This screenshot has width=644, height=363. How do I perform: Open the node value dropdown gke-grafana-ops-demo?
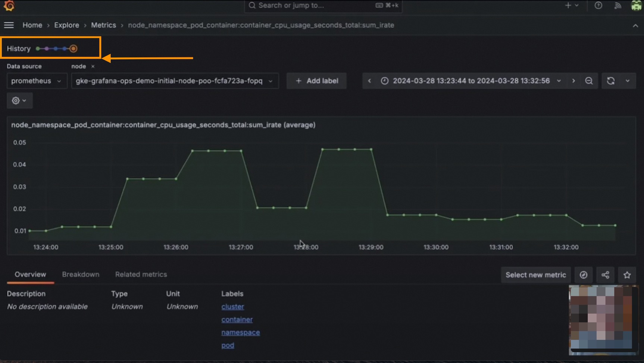point(175,81)
